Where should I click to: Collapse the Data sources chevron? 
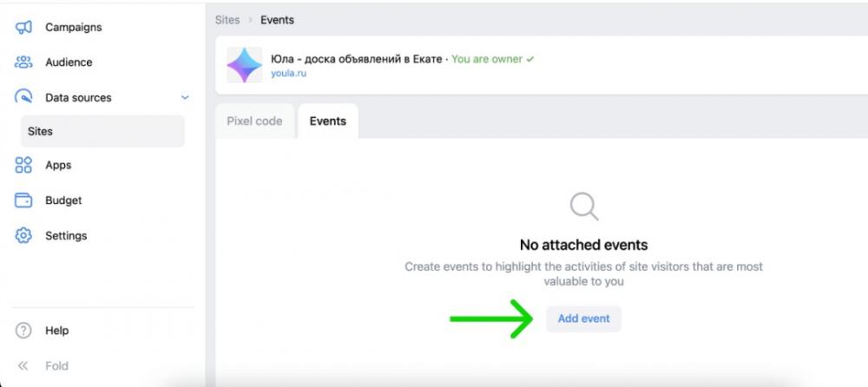[x=185, y=97]
